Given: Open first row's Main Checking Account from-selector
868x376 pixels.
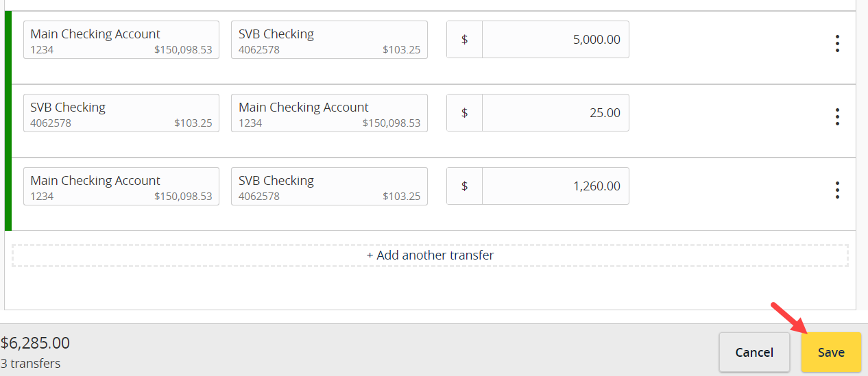Looking at the screenshot, I should [121, 40].
